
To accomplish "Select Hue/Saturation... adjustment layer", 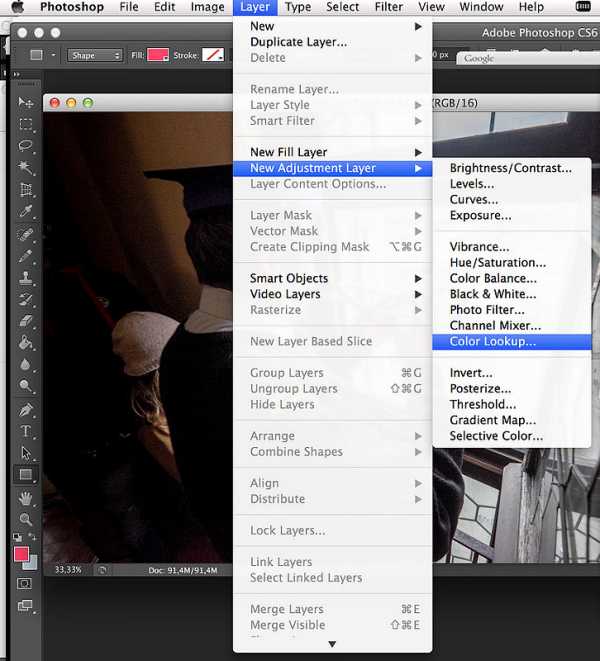I will pyautogui.click(x=497, y=263).
